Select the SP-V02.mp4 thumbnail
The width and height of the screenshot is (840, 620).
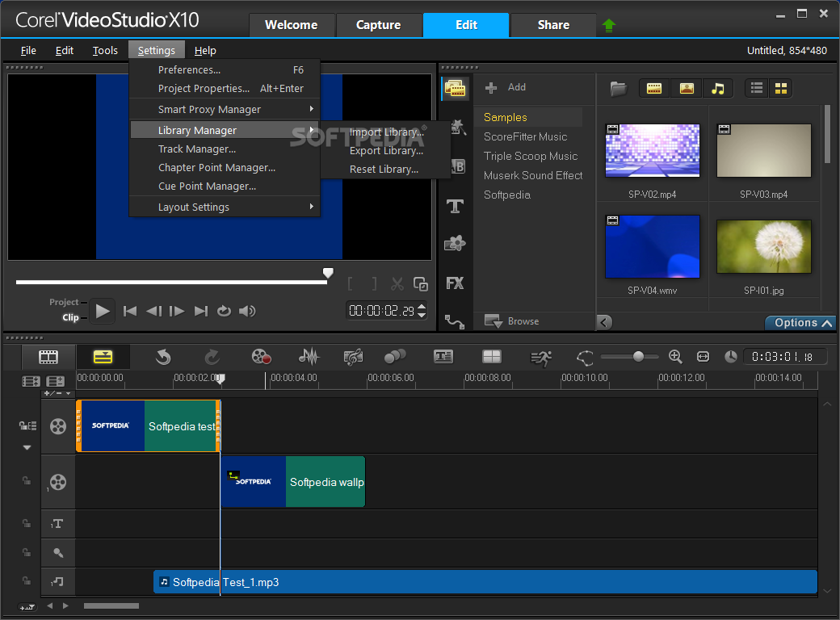[653, 150]
